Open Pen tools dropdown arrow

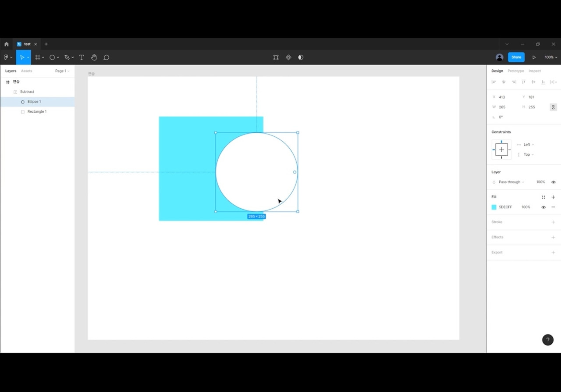[x=72, y=58]
